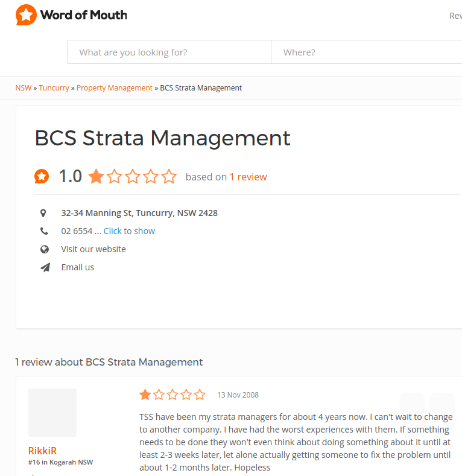
Task: Click the globe website icon
Action: click(x=45, y=249)
